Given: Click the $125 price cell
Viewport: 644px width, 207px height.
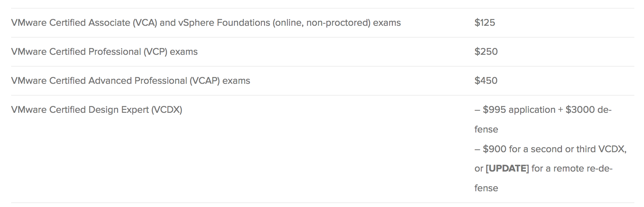Looking at the screenshot, I should click(485, 23).
